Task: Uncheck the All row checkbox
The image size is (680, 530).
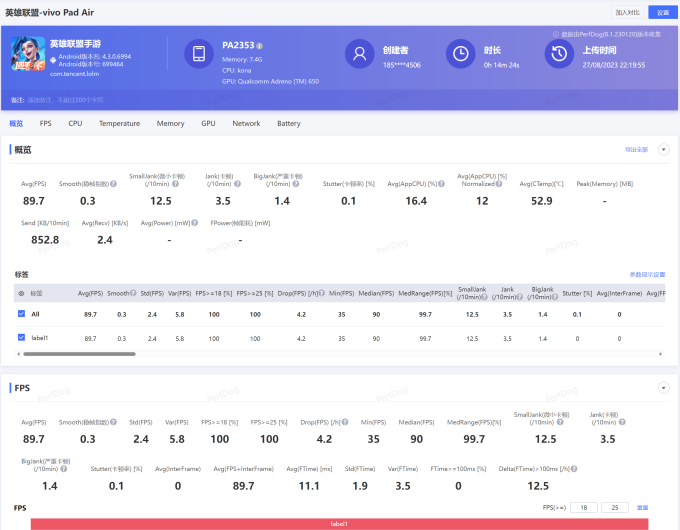Action: (21, 314)
